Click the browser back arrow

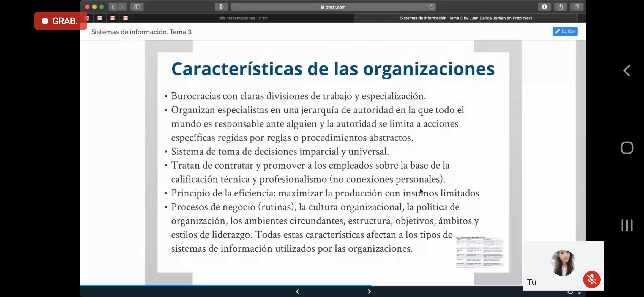coord(113,7)
